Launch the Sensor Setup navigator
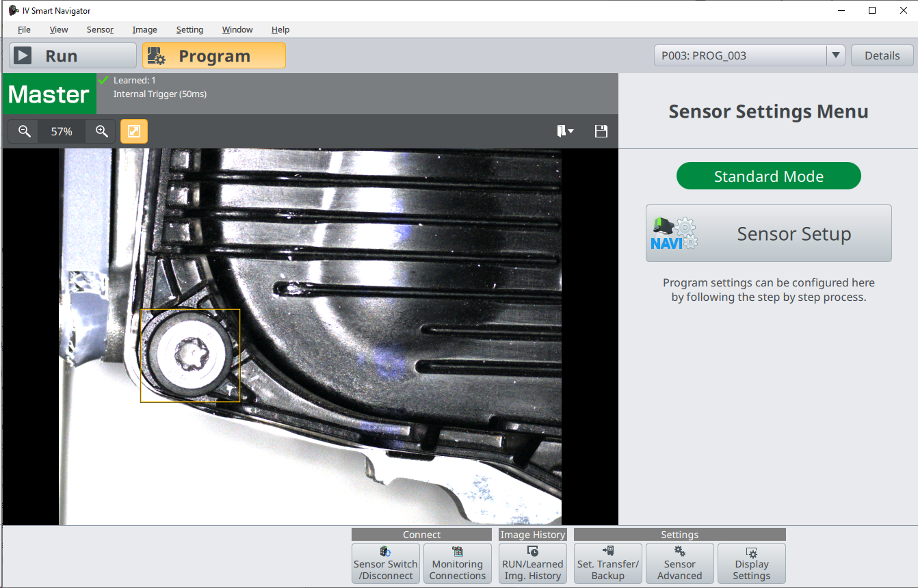The height and width of the screenshot is (588, 918). pyautogui.click(x=769, y=233)
